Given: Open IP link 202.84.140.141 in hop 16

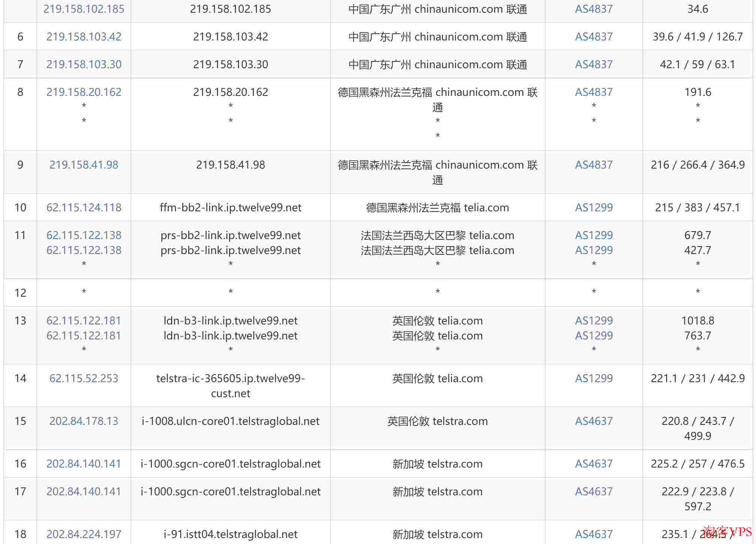Looking at the screenshot, I should click(x=84, y=464).
